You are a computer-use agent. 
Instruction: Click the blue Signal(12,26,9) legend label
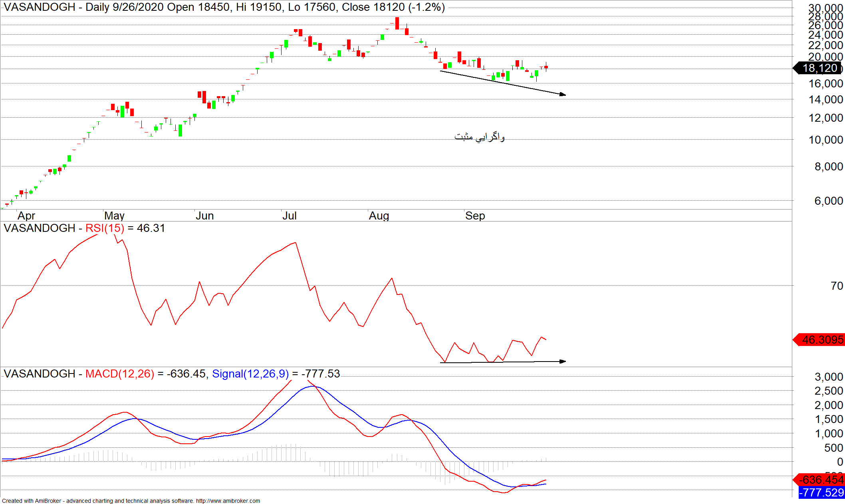(x=250, y=374)
